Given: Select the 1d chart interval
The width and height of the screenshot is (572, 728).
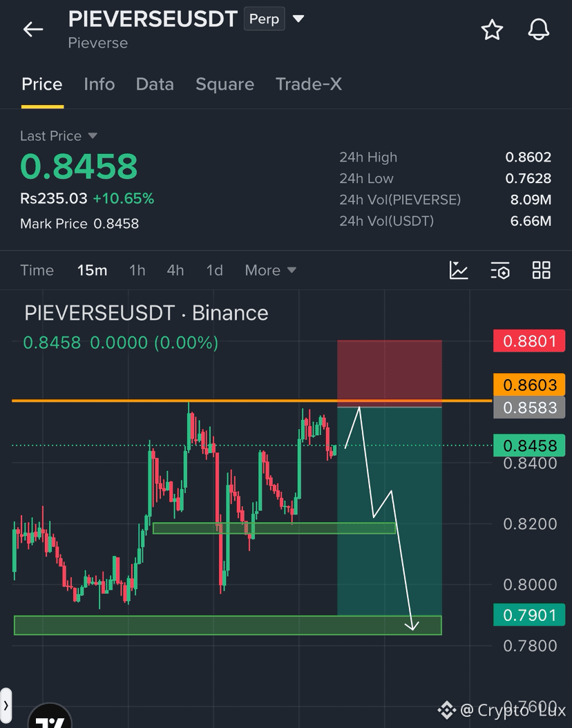Looking at the screenshot, I should [x=214, y=270].
